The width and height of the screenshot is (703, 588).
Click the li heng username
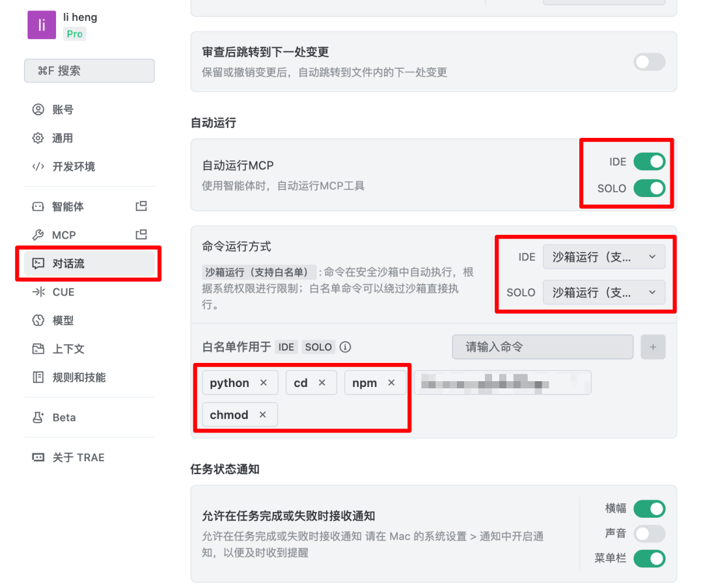[x=80, y=17]
